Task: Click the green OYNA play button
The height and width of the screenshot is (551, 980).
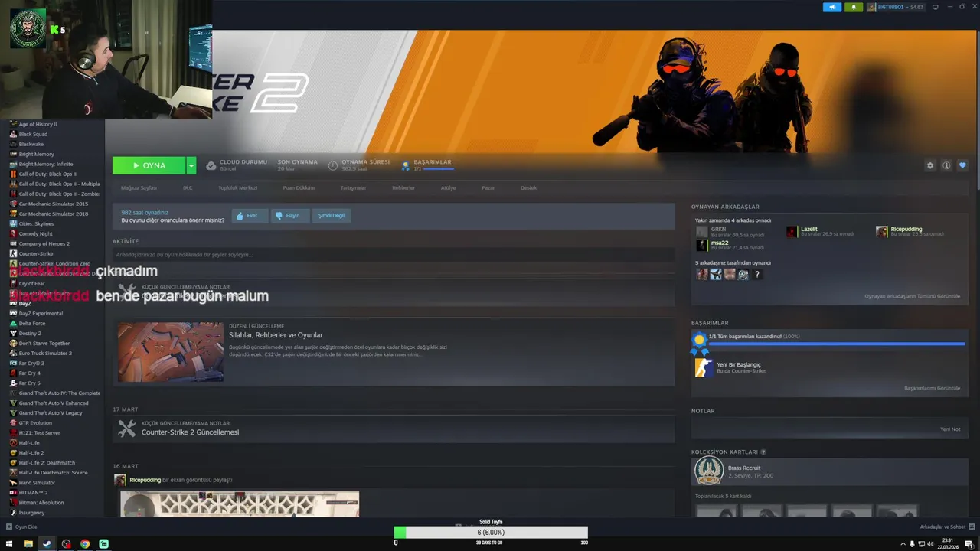Action: [x=149, y=165]
